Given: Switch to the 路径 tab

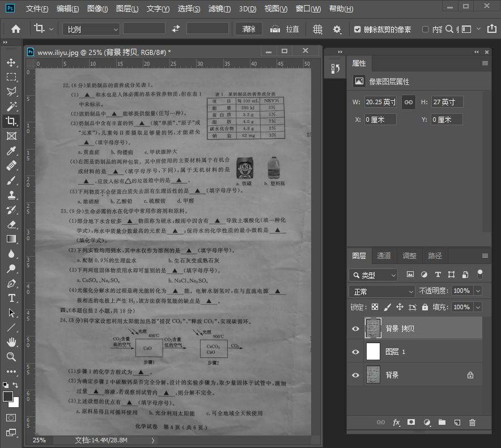Looking at the screenshot, I should (435, 256).
